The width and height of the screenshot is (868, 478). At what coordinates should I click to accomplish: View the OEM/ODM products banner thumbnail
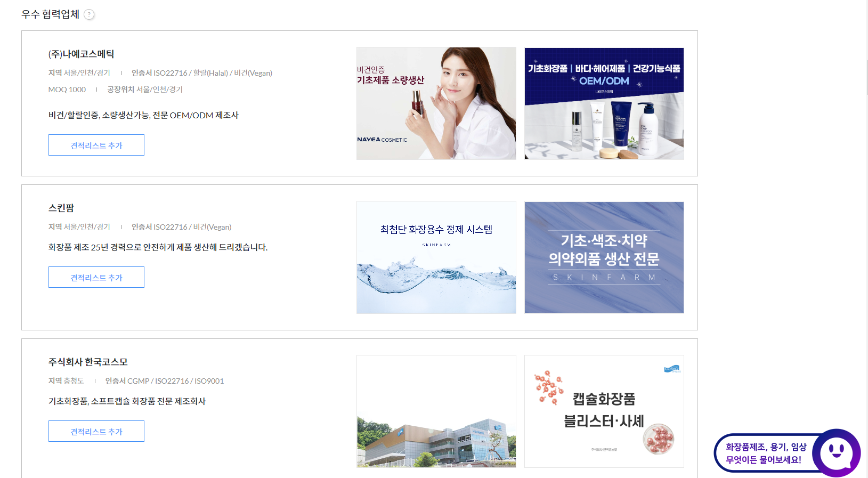coord(604,103)
